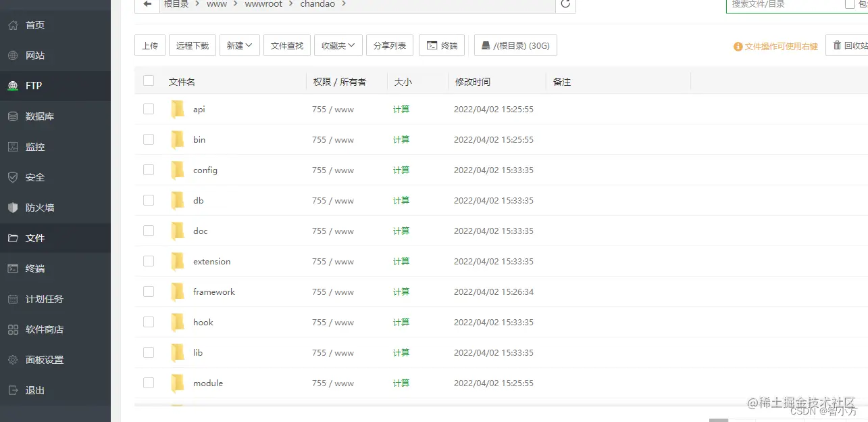Click the extension folder icon

point(178,261)
